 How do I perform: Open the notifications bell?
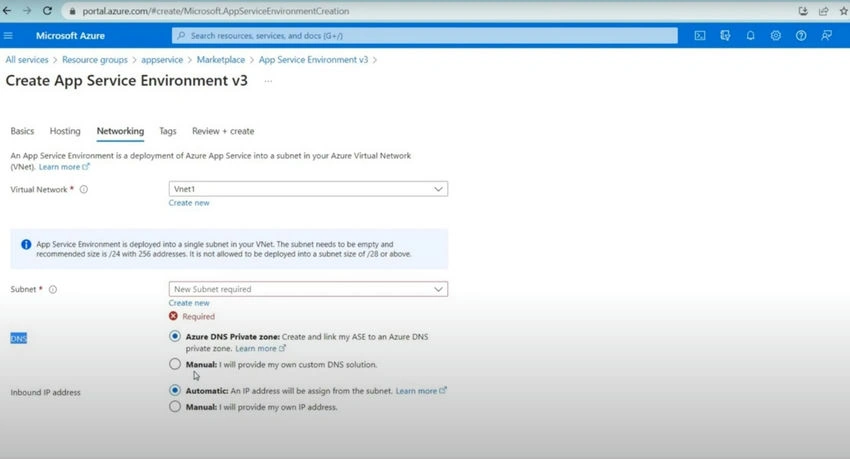(750, 36)
